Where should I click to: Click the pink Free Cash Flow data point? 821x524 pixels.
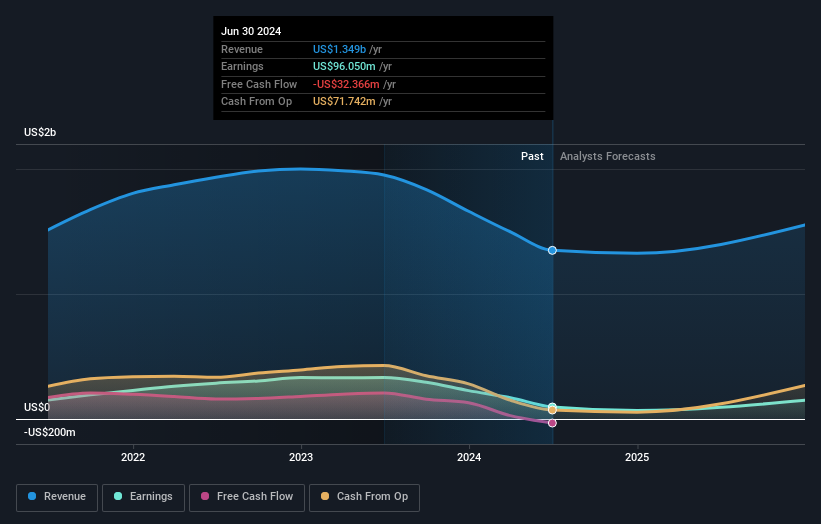coord(552,423)
